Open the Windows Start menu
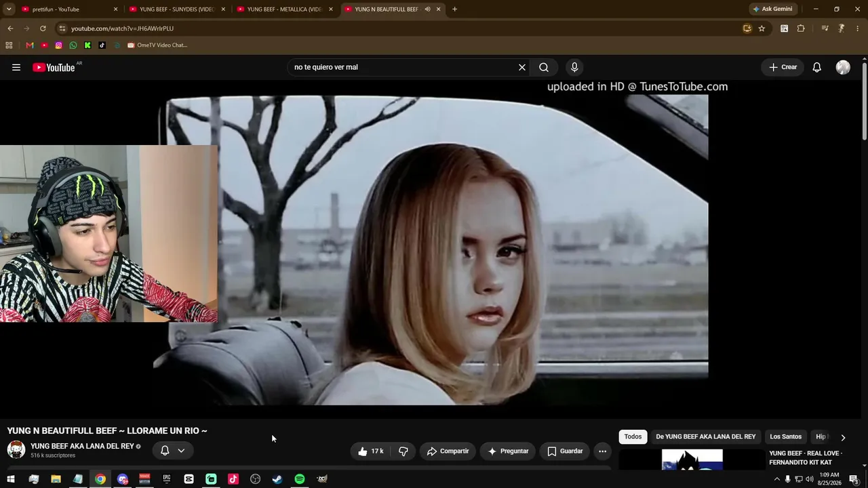Viewport: 868px width, 488px height. (11, 479)
